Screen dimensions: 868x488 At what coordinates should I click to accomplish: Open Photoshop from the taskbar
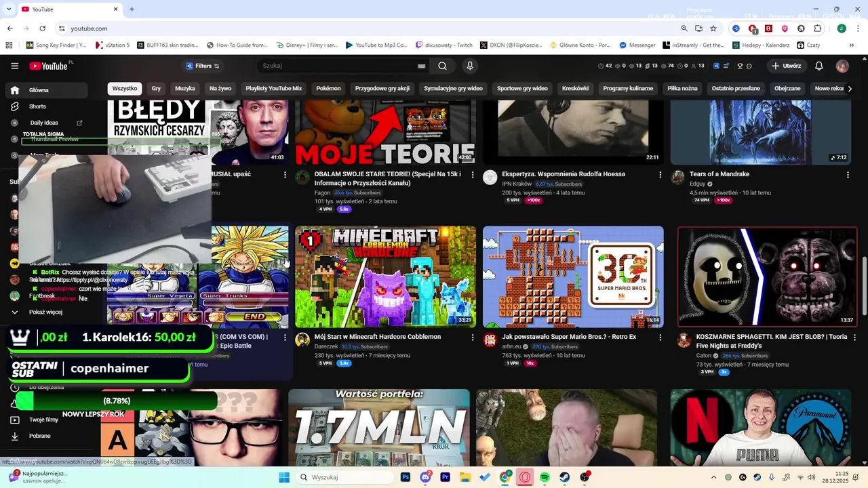point(406,477)
